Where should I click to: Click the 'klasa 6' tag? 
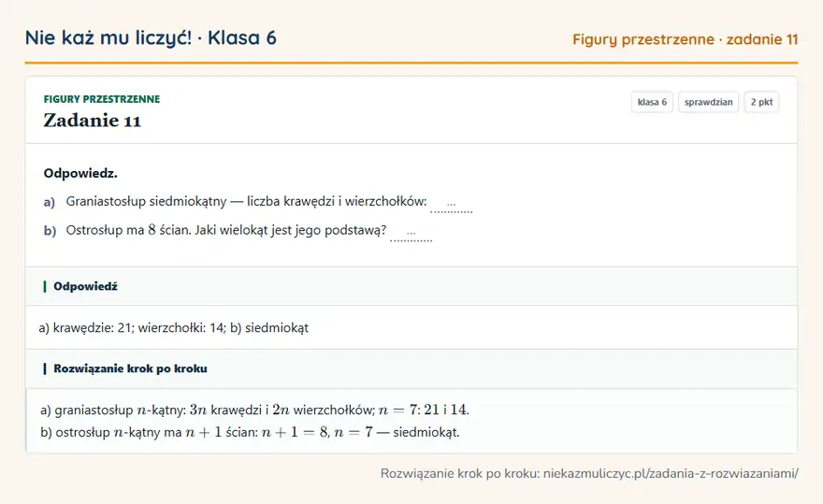(x=652, y=102)
